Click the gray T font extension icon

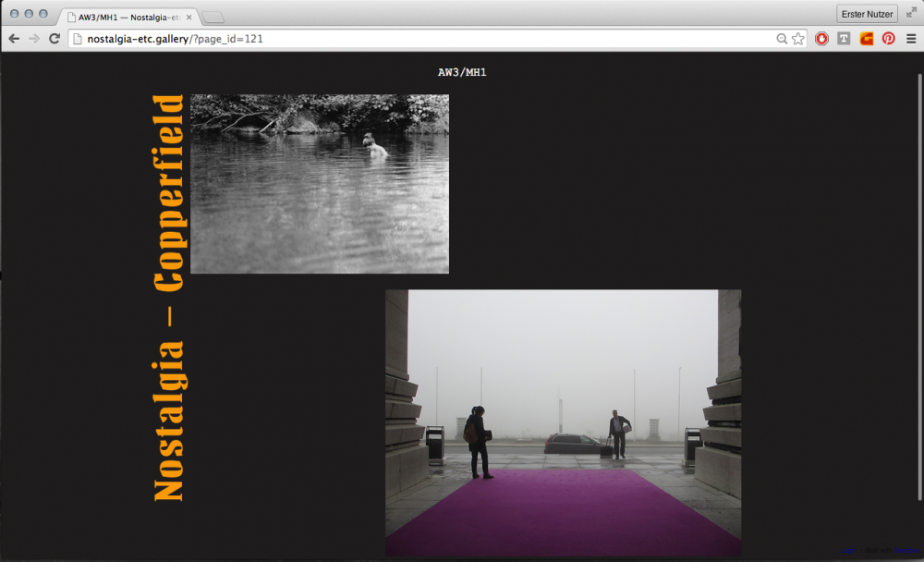pyautogui.click(x=844, y=39)
